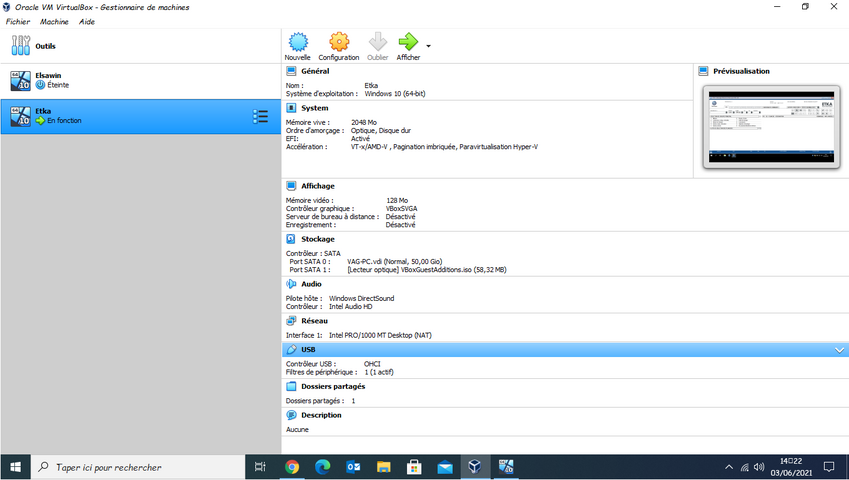Click the Audio section title
Screen dimensions: 849x480
coord(311,284)
